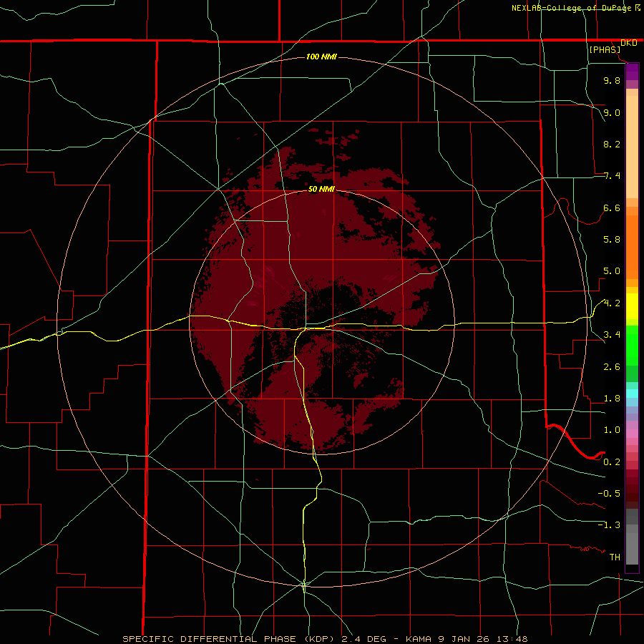
Task: Click the 5.0 color scale value
Action: coord(612,271)
